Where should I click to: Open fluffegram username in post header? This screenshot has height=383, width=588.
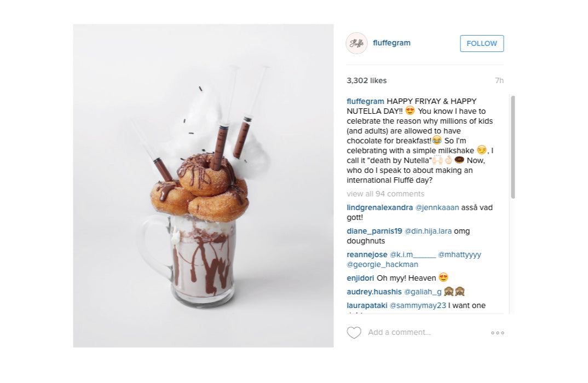pos(391,43)
